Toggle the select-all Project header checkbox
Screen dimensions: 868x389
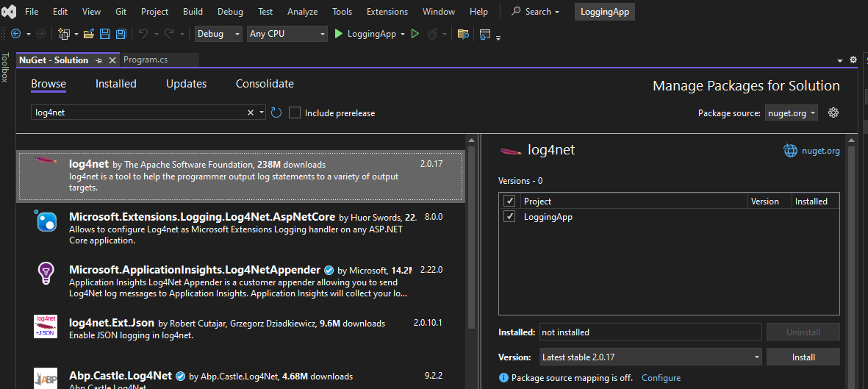pos(509,201)
